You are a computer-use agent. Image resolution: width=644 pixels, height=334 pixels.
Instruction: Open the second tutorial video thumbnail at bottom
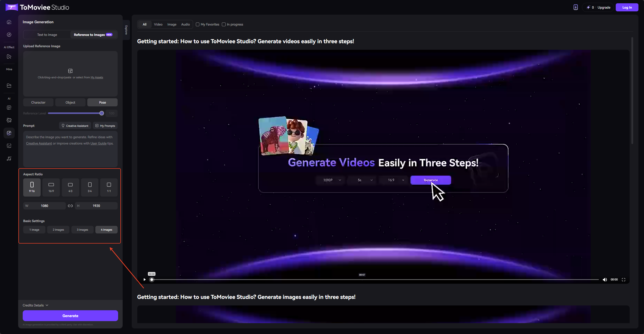click(x=383, y=314)
